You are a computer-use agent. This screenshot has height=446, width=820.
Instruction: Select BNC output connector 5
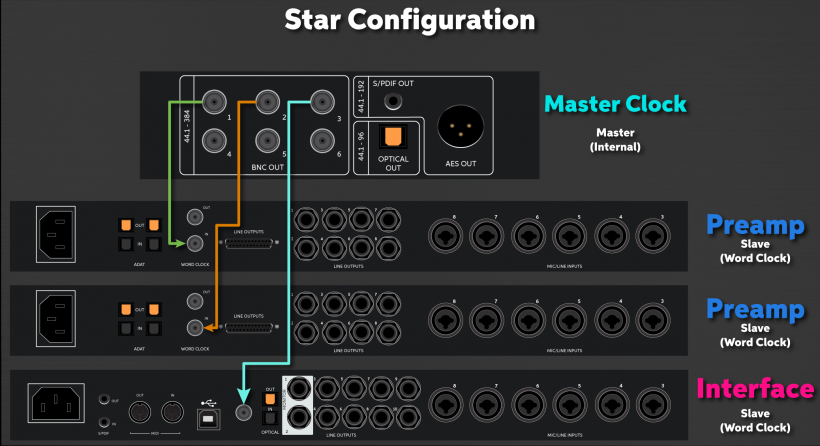pyautogui.click(x=268, y=141)
